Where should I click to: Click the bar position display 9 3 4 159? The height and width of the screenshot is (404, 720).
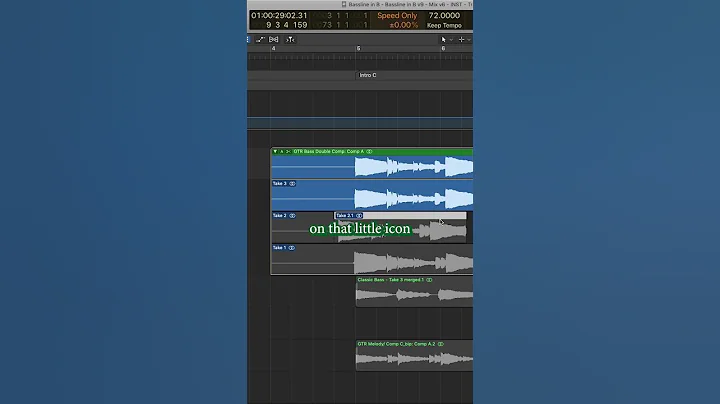[x=287, y=25]
